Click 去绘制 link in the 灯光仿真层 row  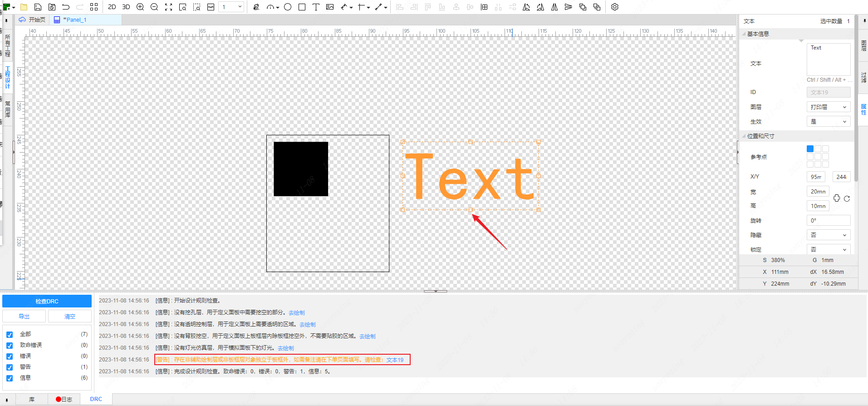286,348
